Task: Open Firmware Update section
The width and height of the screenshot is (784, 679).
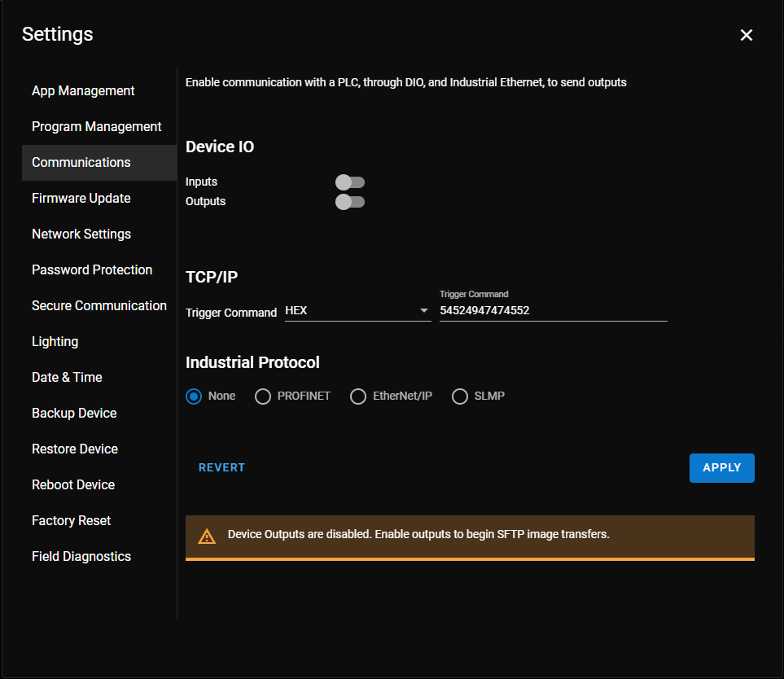Action: click(81, 199)
